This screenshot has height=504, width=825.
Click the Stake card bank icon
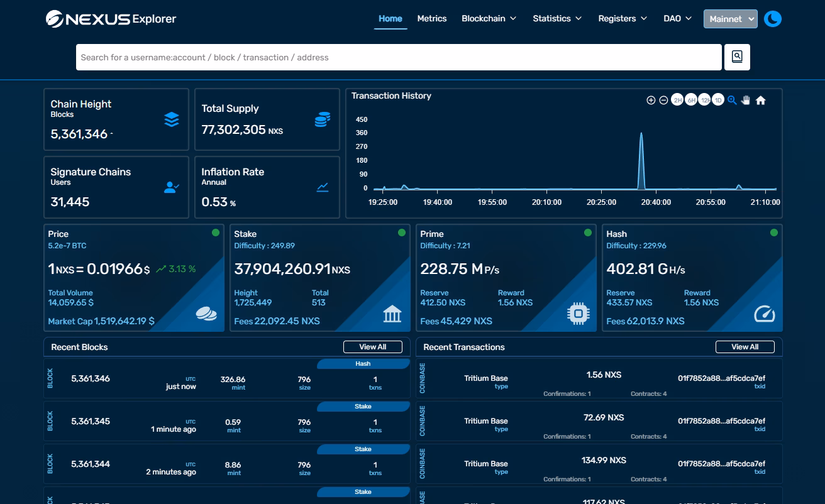coord(392,314)
